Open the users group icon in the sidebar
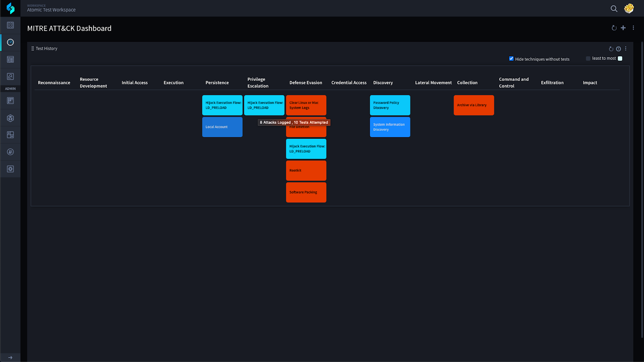644x362 pixels. point(10,152)
